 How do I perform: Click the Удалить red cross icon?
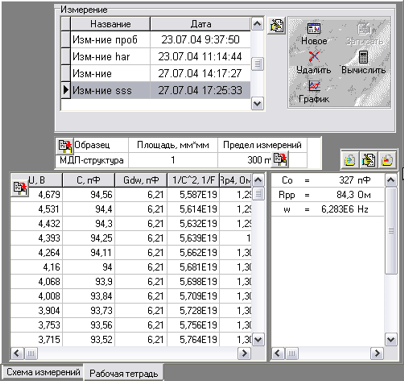tap(314, 57)
